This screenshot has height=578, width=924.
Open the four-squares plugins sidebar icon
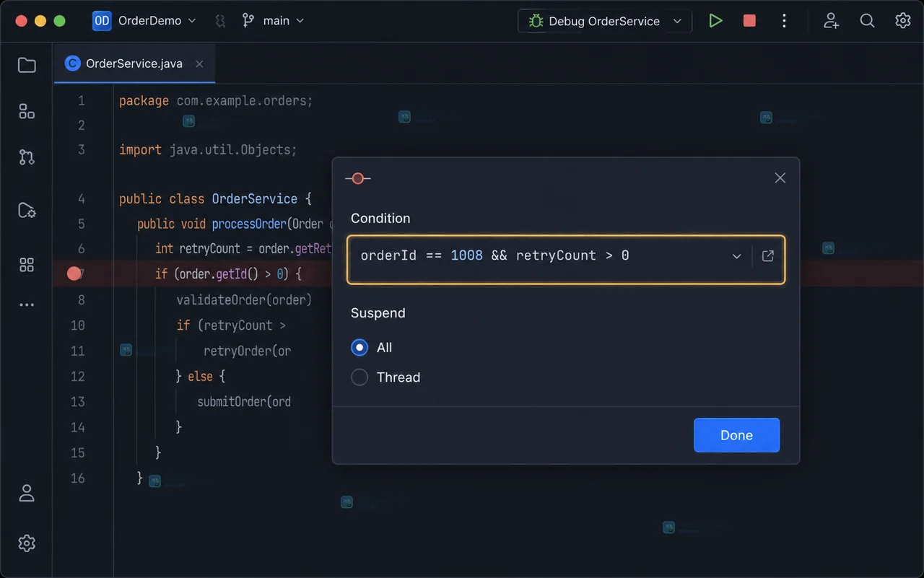(27, 265)
